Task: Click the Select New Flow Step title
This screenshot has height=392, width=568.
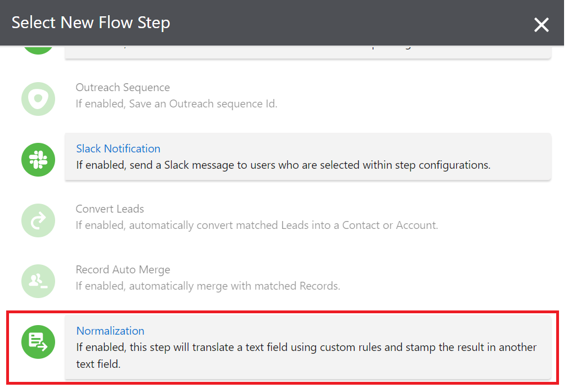Action: (x=91, y=23)
